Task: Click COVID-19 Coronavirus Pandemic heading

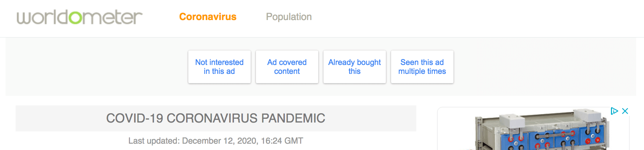Action: pyautogui.click(x=216, y=118)
